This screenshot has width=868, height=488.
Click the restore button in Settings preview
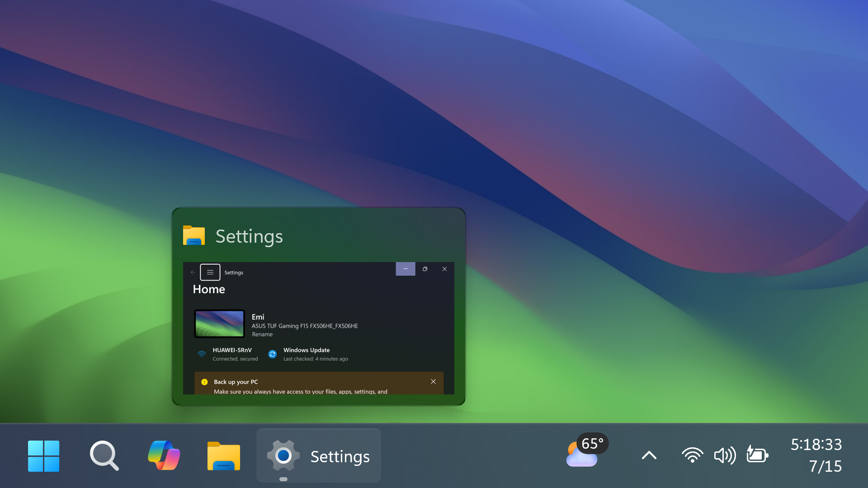[x=425, y=269]
